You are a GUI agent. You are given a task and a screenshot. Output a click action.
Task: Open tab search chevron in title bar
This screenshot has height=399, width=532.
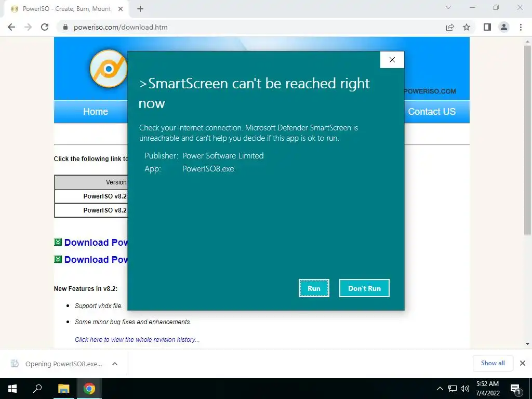(x=448, y=7)
